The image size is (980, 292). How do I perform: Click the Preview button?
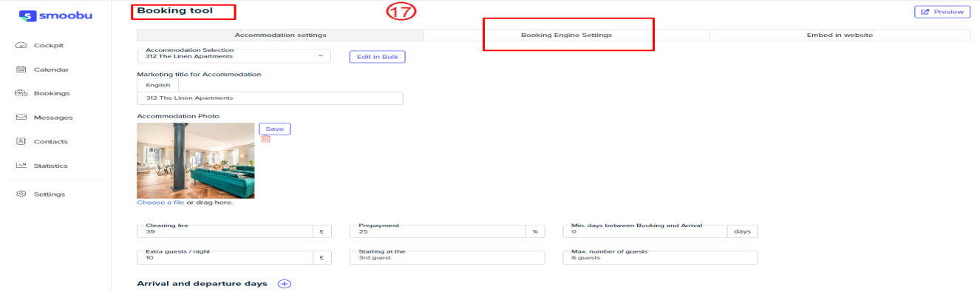pos(942,12)
